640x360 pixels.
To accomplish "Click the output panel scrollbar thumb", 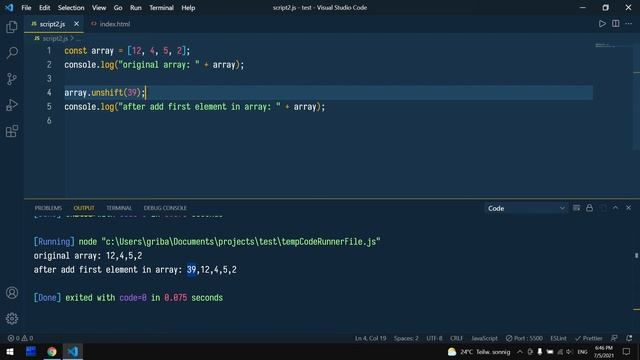I will [636, 256].
